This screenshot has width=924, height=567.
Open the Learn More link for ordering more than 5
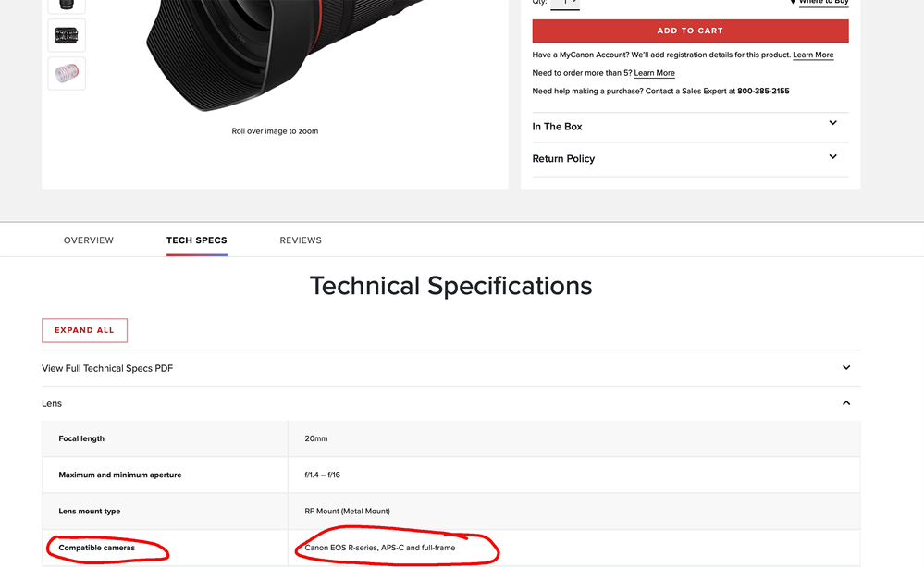[654, 72]
